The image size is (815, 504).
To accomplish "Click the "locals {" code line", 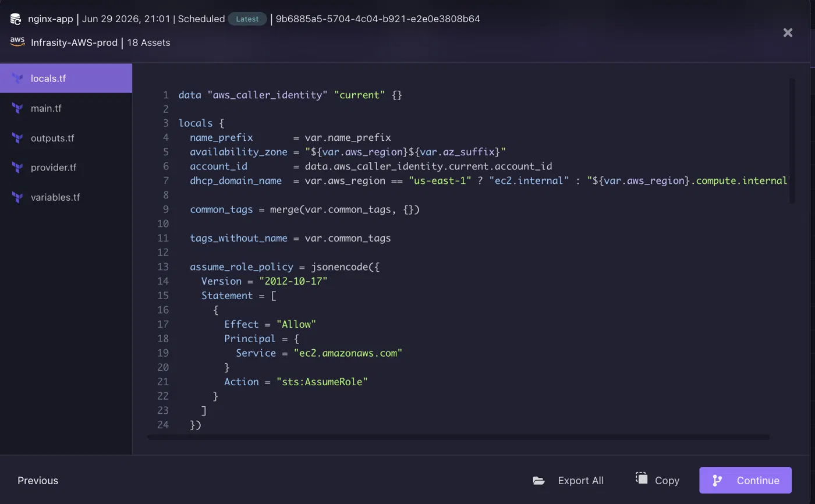I will tap(201, 123).
